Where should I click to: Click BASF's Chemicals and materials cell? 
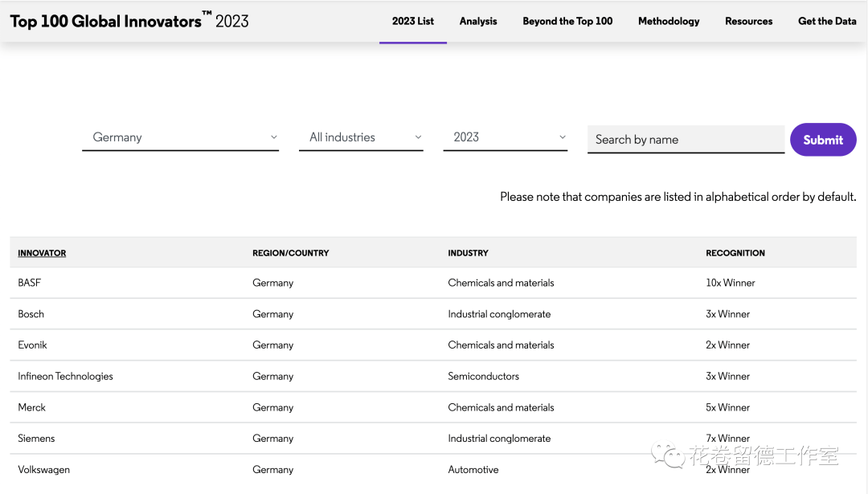[x=501, y=283]
